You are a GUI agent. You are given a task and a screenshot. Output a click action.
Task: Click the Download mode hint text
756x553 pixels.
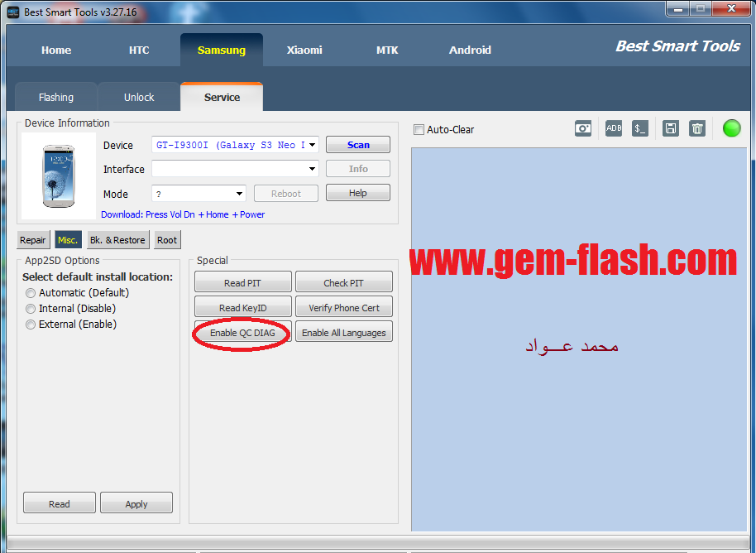click(183, 214)
